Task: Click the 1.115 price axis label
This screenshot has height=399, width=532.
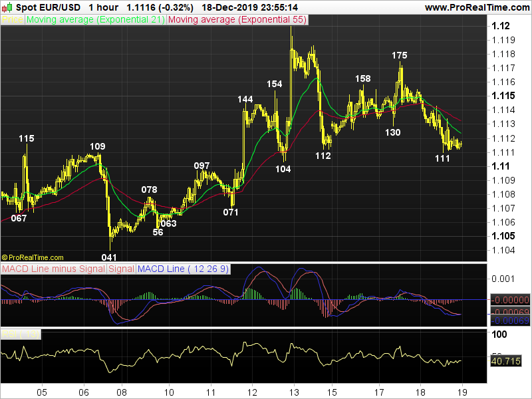Action: tap(503, 96)
